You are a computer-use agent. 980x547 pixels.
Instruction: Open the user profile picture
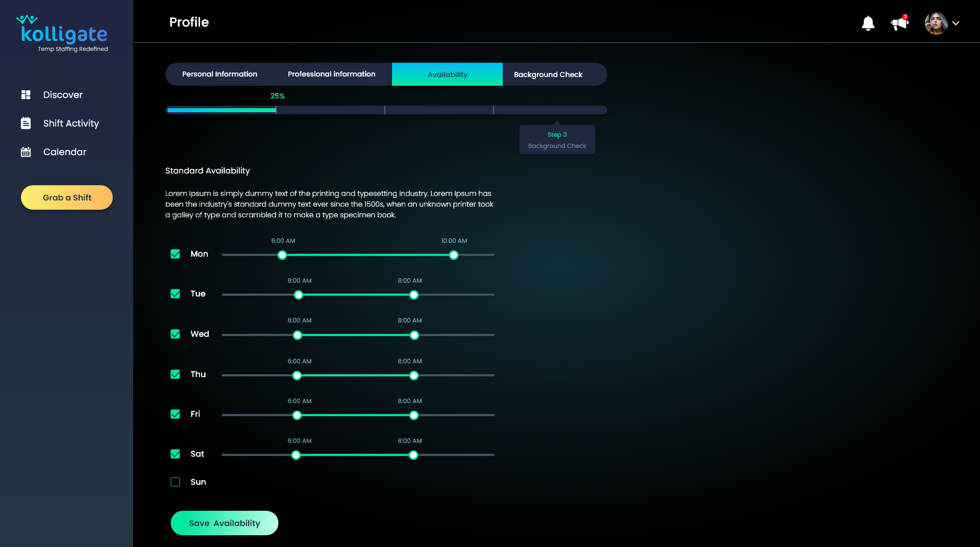pyautogui.click(x=936, y=23)
